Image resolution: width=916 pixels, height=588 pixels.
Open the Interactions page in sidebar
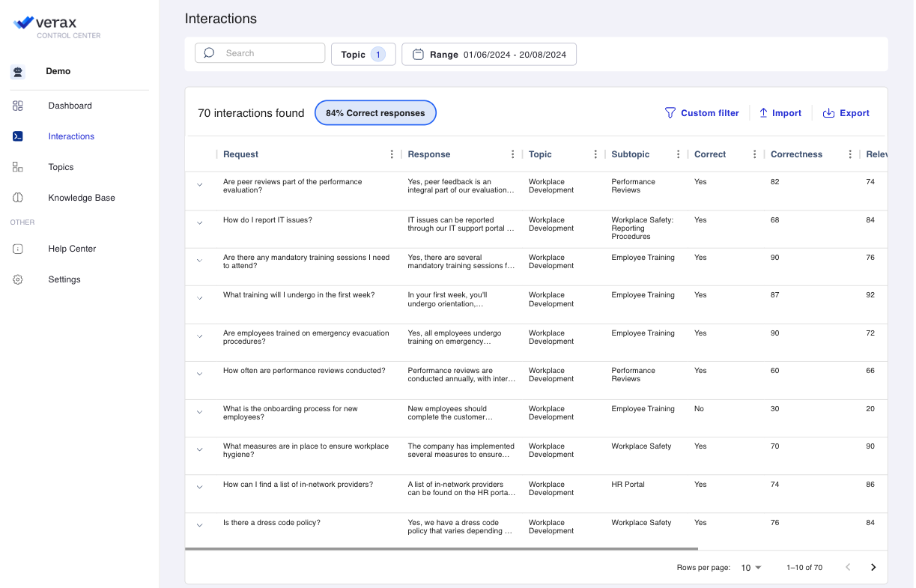point(71,136)
